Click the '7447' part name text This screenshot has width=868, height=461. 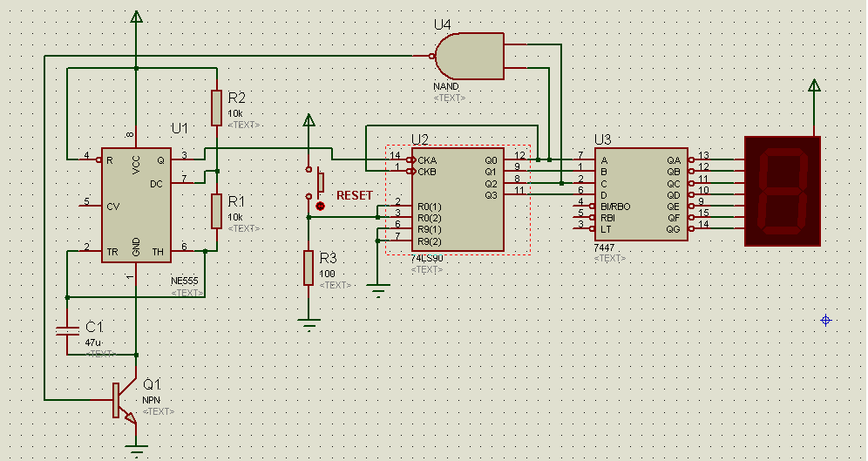tap(604, 247)
